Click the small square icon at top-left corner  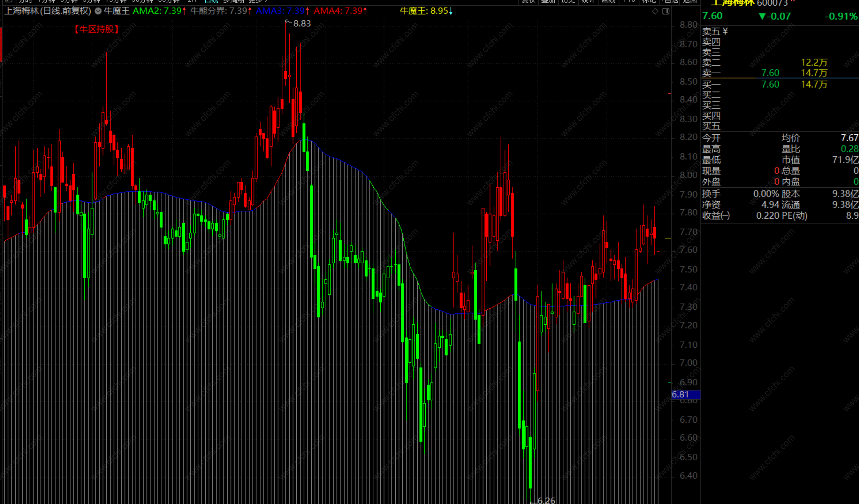8,1
